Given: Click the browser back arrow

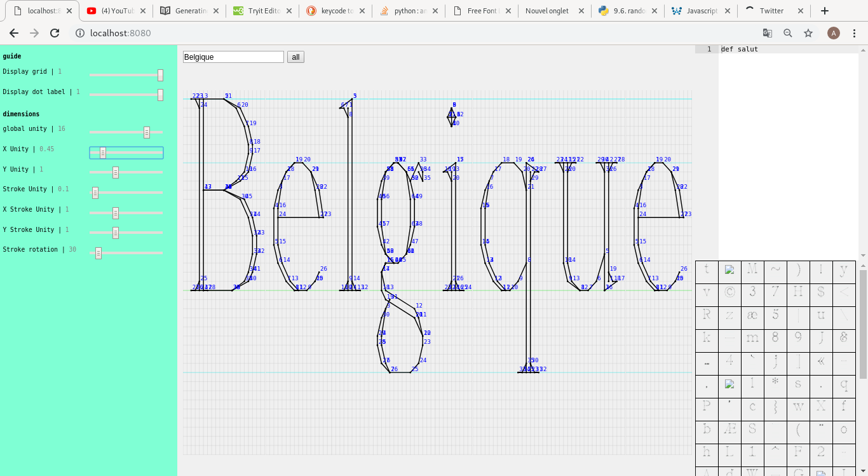Looking at the screenshot, I should point(14,33).
